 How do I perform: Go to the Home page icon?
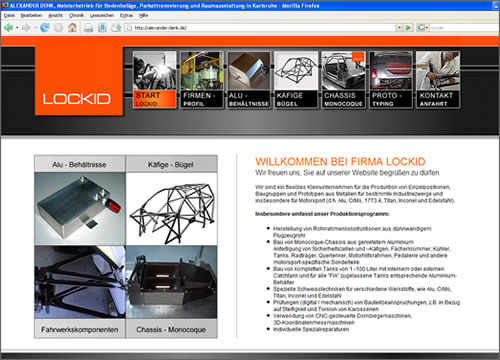pyautogui.click(x=72, y=28)
